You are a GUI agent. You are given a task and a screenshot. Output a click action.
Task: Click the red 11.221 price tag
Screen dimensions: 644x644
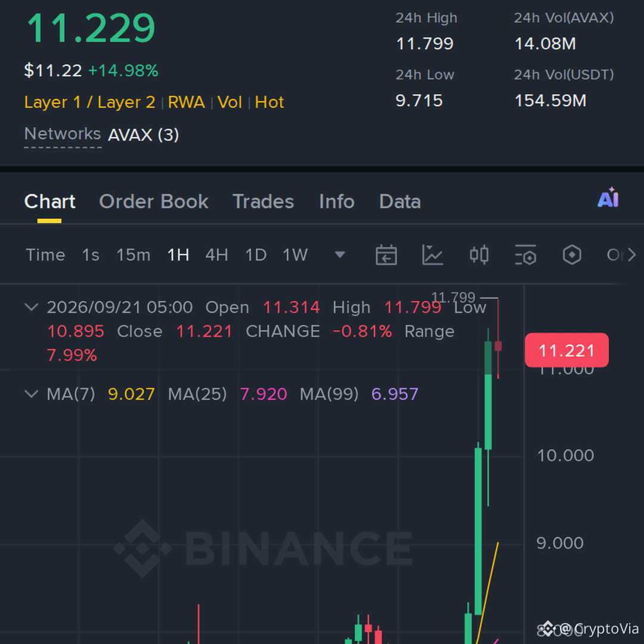pos(566,351)
